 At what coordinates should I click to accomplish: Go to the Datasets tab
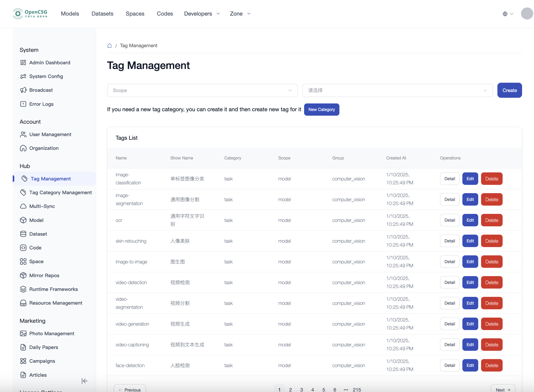pos(102,14)
